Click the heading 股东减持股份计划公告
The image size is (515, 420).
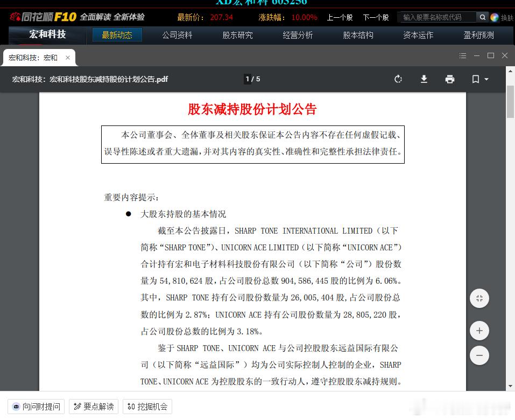point(252,109)
